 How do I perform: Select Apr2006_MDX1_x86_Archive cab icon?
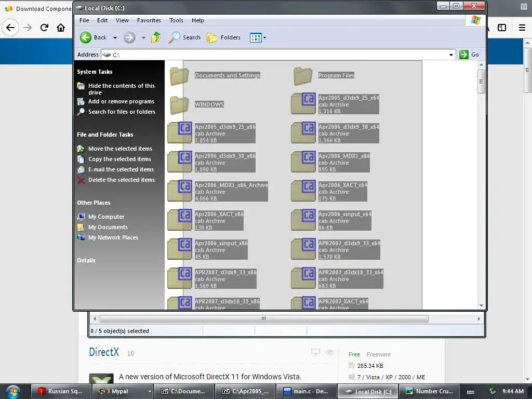[x=180, y=191]
